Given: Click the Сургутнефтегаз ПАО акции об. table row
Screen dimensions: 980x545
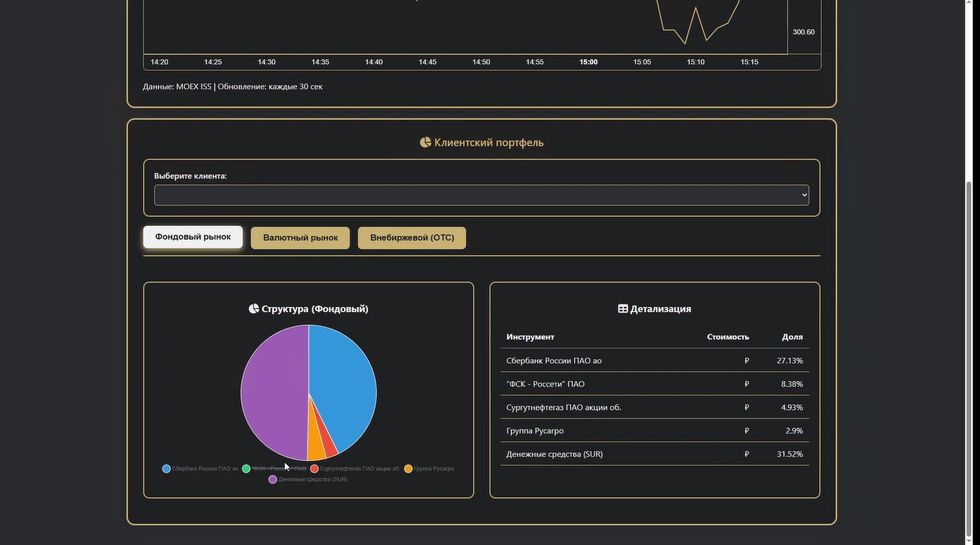Looking at the screenshot, I should [654, 407].
